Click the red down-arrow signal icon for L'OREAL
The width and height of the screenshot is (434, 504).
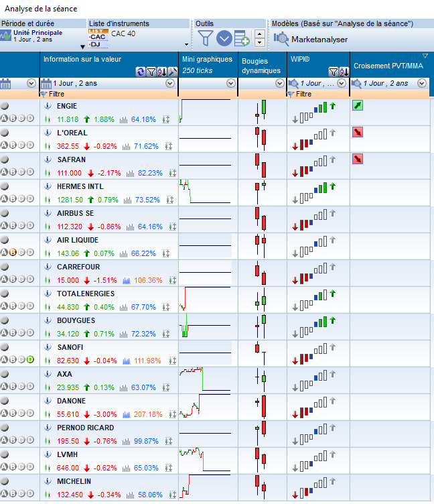pyautogui.click(x=358, y=132)
